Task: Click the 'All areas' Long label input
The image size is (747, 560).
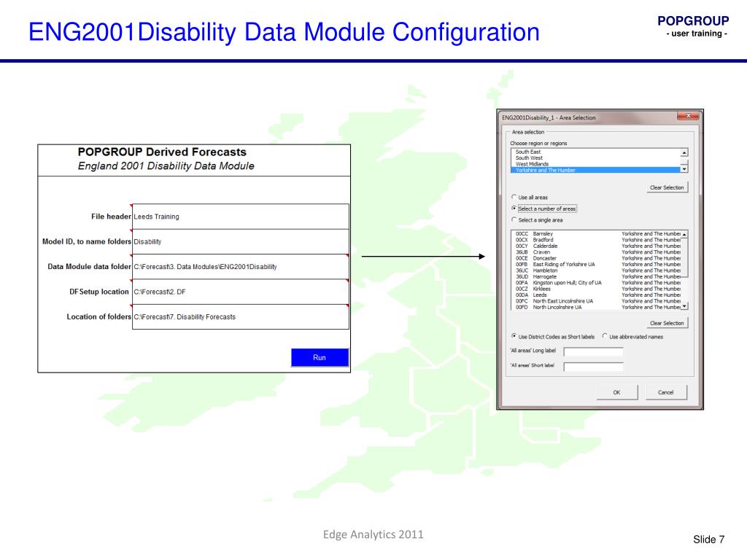Action: [x=594, y=352]
